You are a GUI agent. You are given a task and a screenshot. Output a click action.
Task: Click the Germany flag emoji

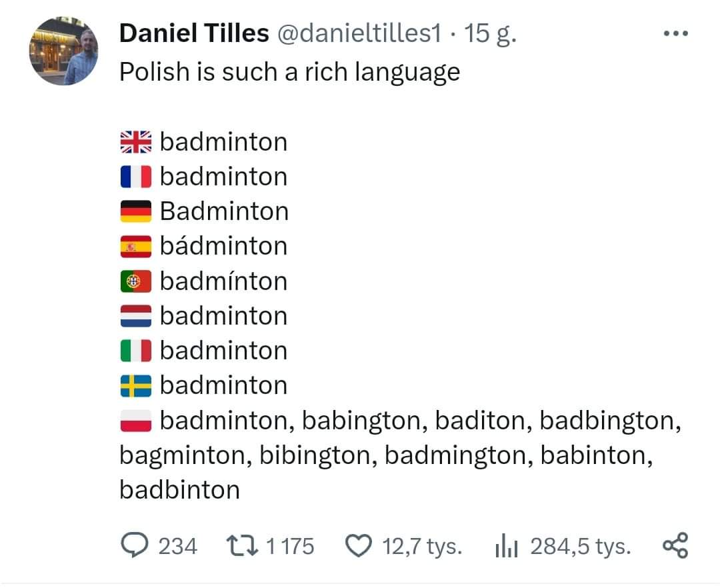click(136, 211)
